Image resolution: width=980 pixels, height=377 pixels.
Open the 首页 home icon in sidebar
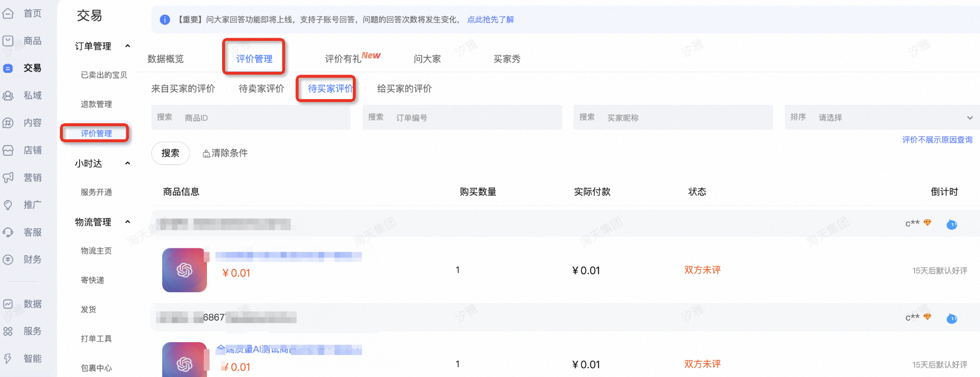coord(8,13)
